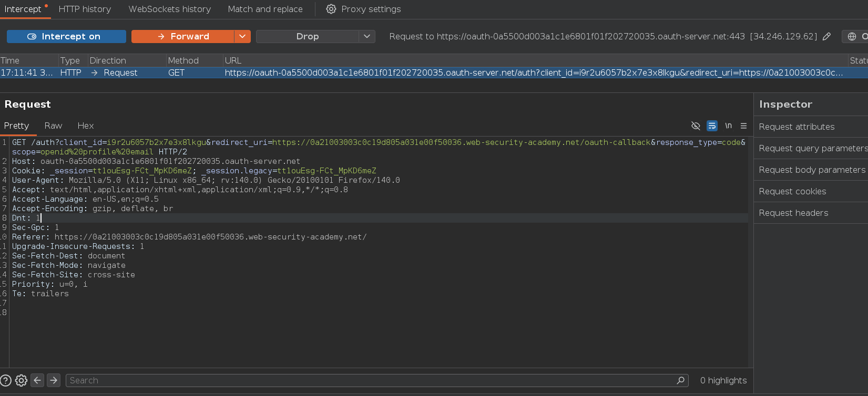Screen dimensions: 868x396
Task: Toggle line wrap icon in editor
Action: [x=712, y=126]
